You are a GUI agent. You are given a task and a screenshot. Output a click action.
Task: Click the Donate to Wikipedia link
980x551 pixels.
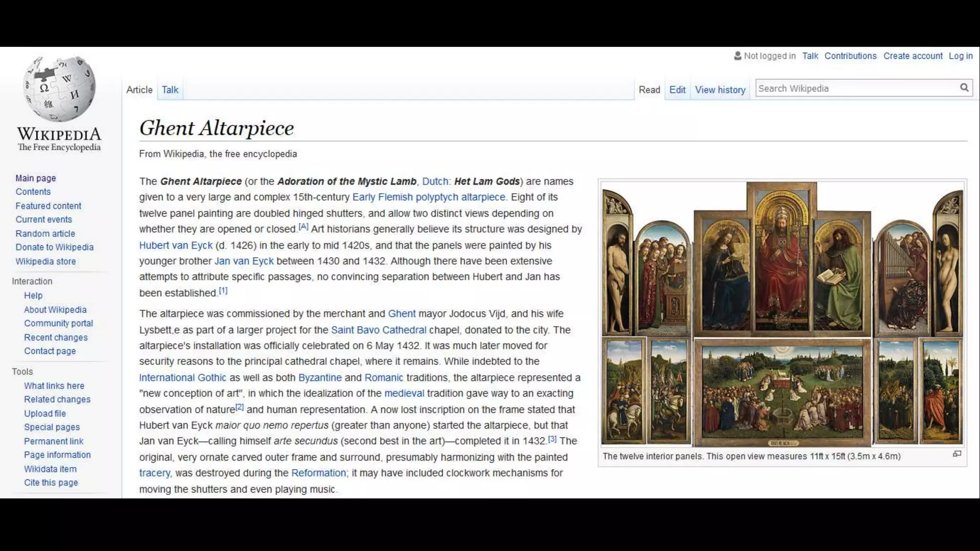54,247
